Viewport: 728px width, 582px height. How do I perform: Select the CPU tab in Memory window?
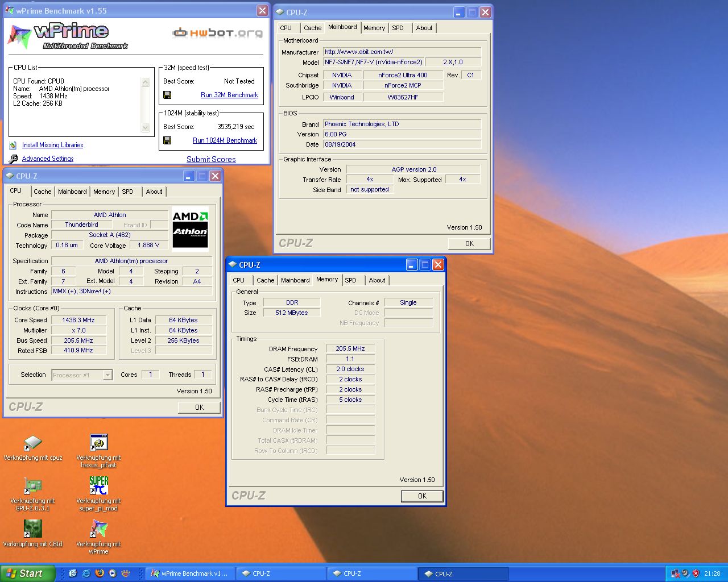(x=239, y=280)
